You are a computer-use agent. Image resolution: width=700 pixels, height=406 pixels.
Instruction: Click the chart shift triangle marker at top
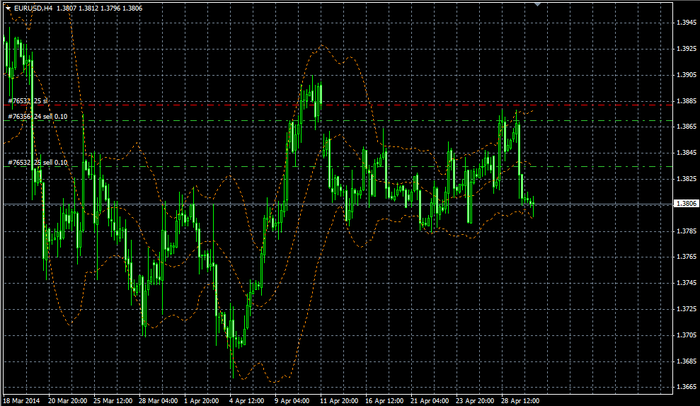coord(538,4)
